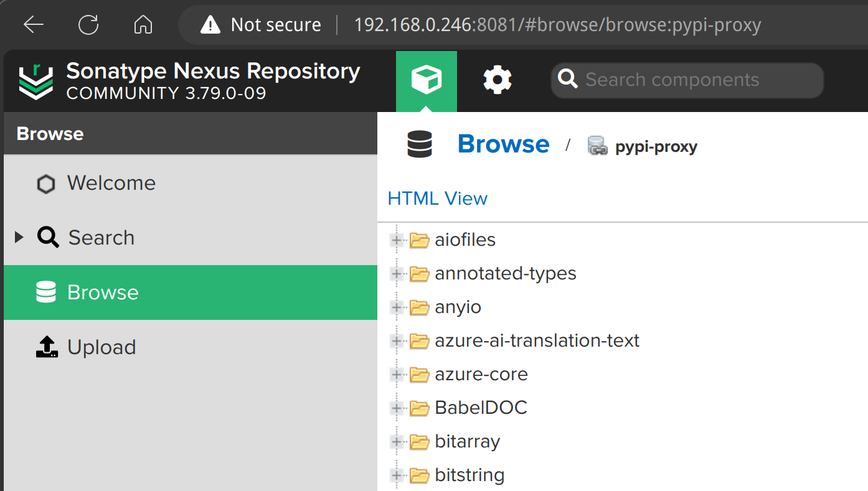Reload the page with the refresh icon
The image size is (868, 491).
88,25
